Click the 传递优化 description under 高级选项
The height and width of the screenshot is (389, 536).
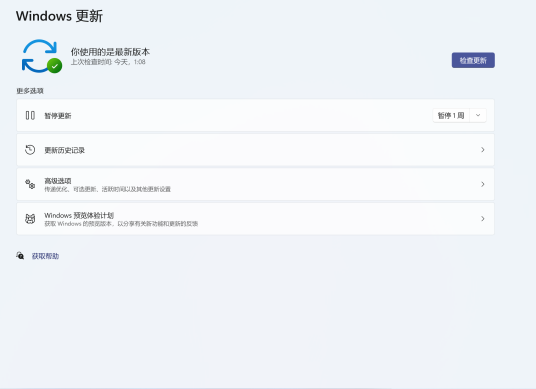107,189
